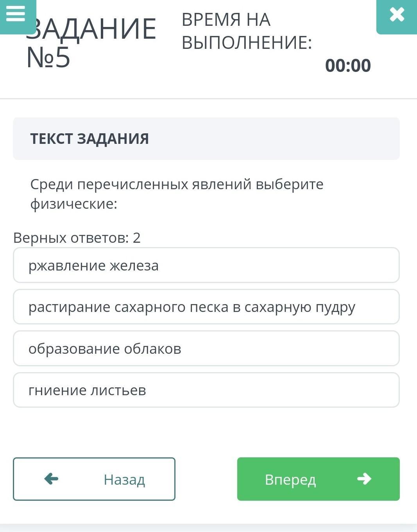Open the hamburger menu

click(16, 14)
